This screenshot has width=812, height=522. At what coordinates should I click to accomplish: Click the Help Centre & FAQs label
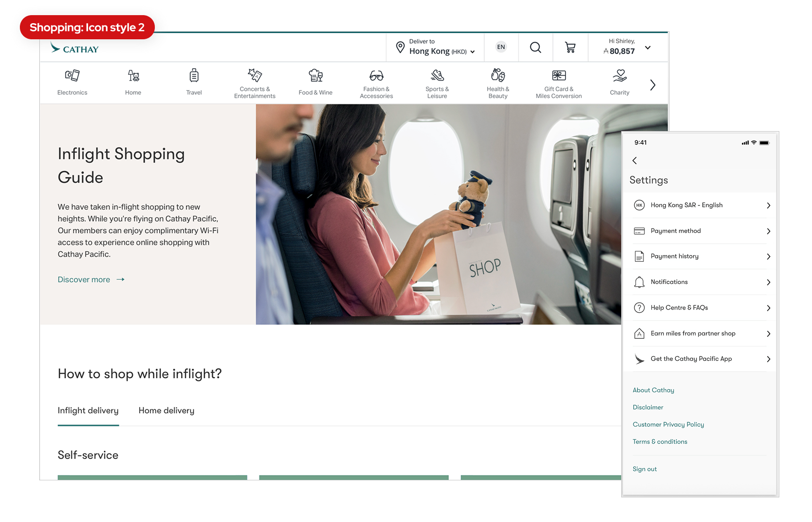click(x=679, y=308)
